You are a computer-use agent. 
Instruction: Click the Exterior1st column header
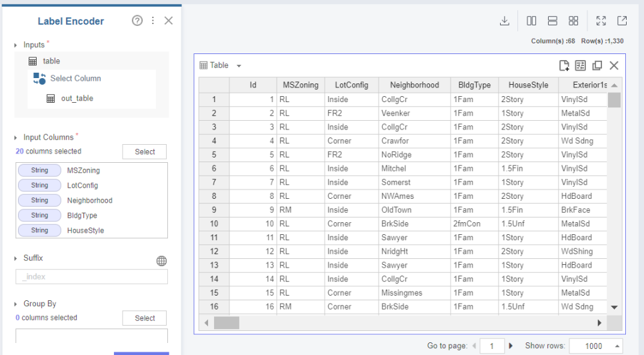[583, 85]
